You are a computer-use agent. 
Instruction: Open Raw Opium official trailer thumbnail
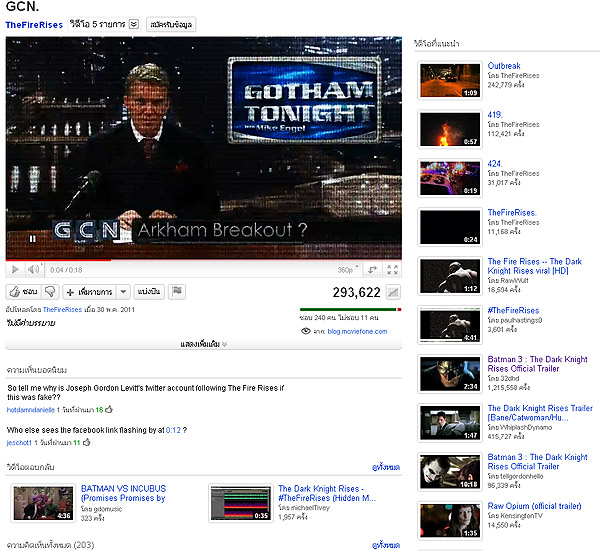tap(450, 521)
